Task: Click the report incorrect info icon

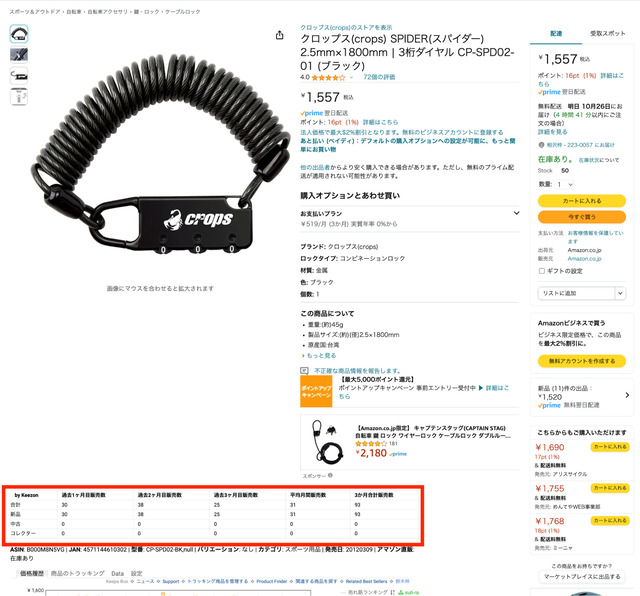Action: 304,371
